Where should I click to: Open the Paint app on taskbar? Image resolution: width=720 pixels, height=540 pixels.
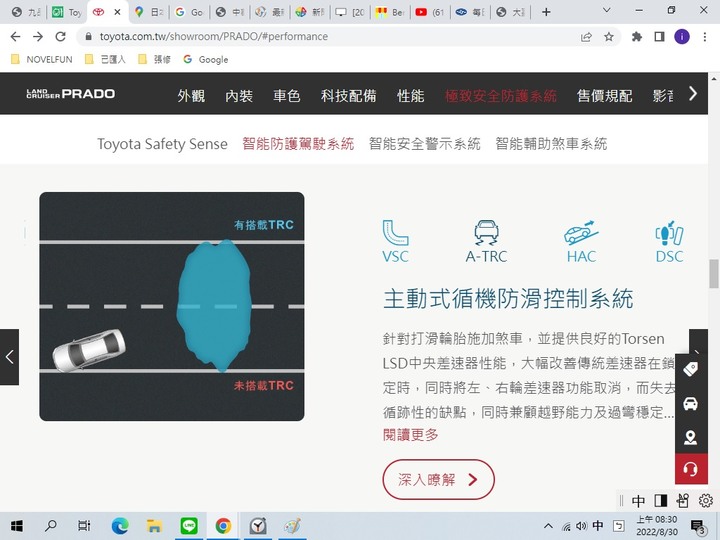[x=292, y=526]
